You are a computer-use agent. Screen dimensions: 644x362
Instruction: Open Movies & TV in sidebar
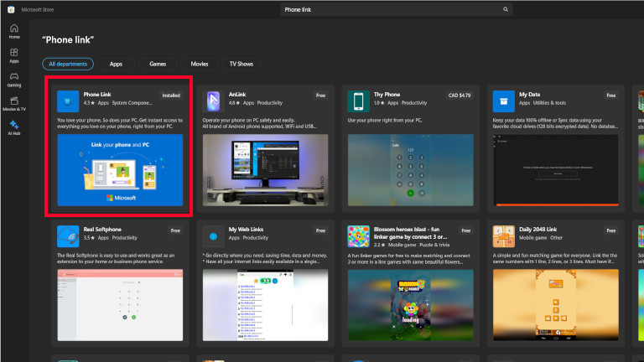tap(13, 103)
